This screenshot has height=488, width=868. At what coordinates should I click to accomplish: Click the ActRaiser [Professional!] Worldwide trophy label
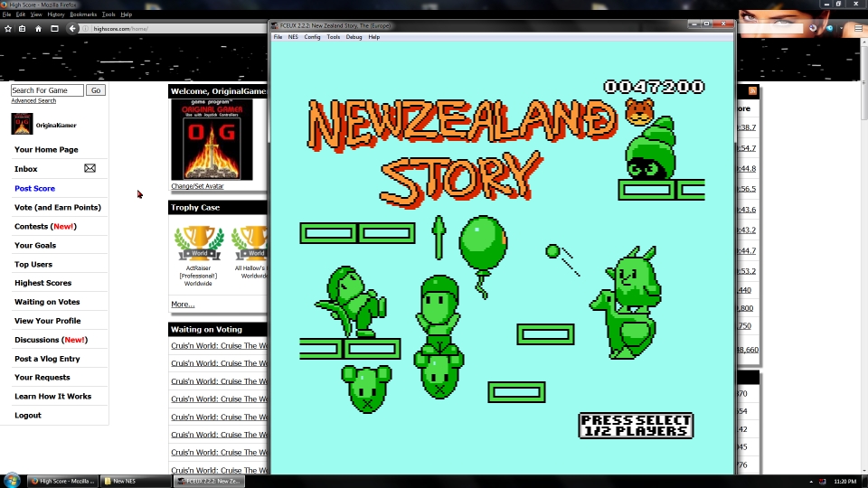click(x=198, y=276)
